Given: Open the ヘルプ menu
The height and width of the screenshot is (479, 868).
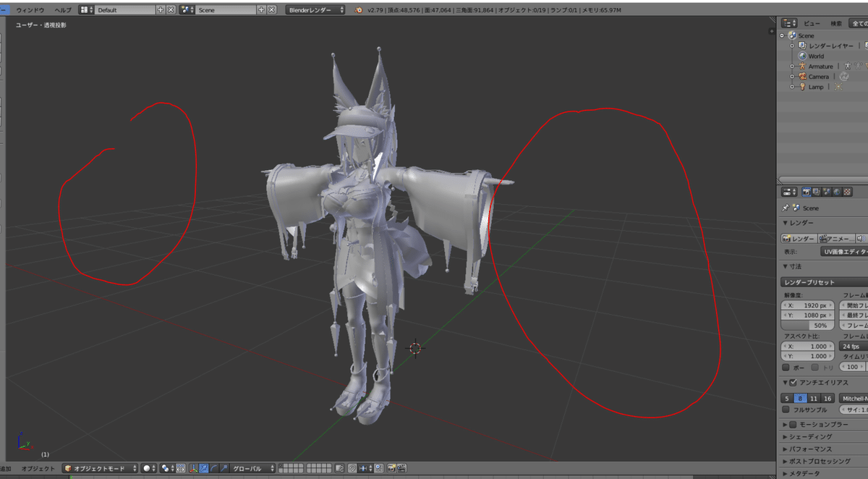Looking at the screenshot, I should [63, 10].
